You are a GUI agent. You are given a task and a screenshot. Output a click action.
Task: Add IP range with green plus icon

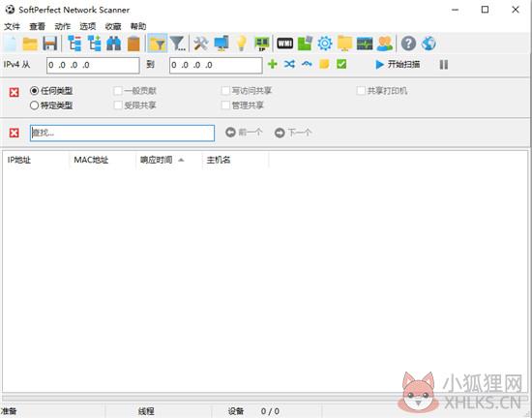pyautogui.click(x=273, y=64)
